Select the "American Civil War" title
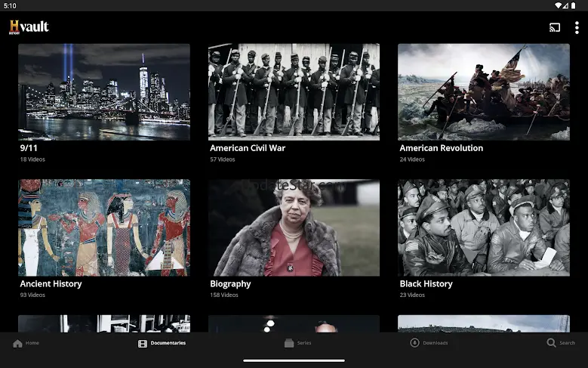The width and height of the screenshot is (588, 368). [x=248, y=148]
